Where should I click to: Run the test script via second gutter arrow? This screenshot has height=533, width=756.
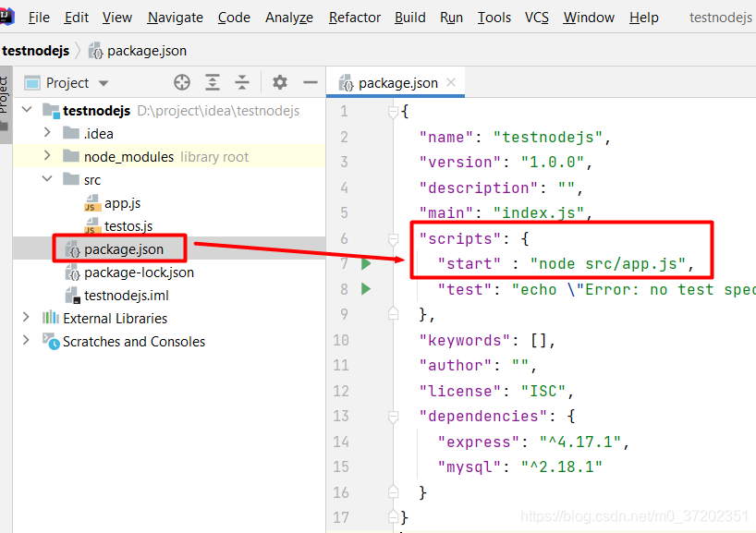(365, 288)
